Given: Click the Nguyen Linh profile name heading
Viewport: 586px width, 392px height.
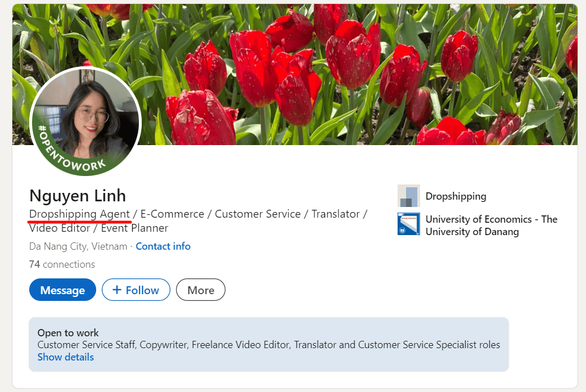Looking at the screenshot, I should coord(78,196).
